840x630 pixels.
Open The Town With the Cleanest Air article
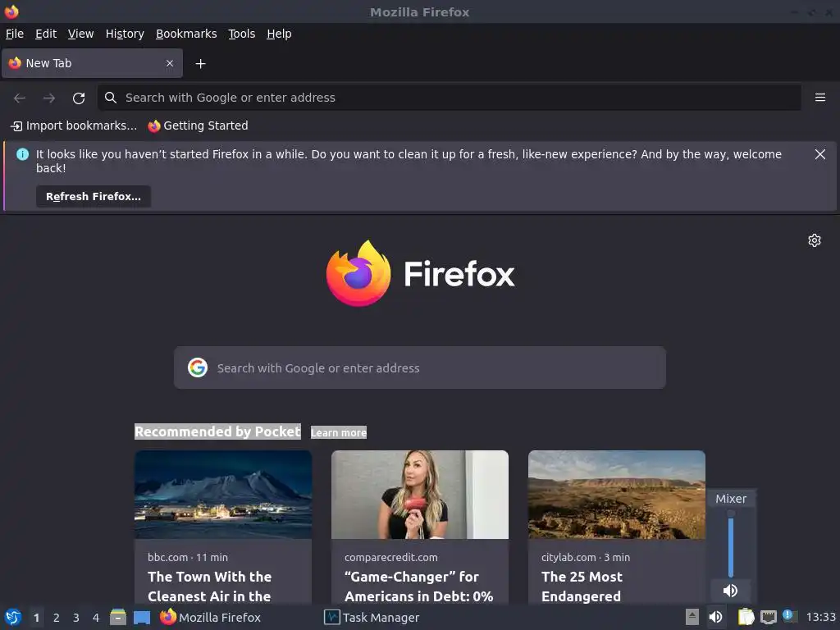tap(209, 587)
